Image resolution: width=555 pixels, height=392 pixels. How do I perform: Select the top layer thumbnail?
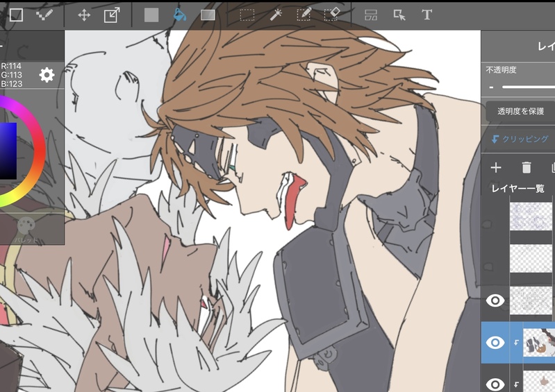pos(532,216)
